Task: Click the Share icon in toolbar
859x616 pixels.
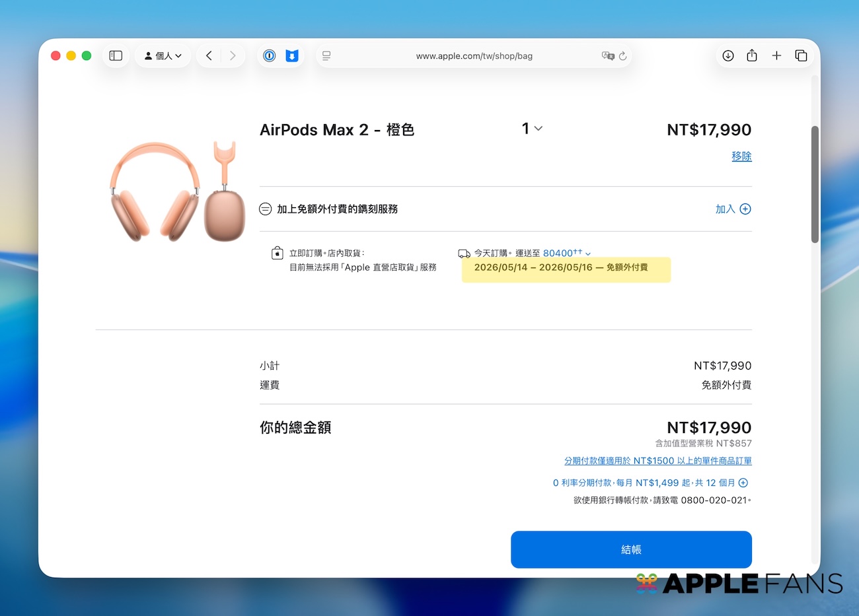Action: coord(752,55)
